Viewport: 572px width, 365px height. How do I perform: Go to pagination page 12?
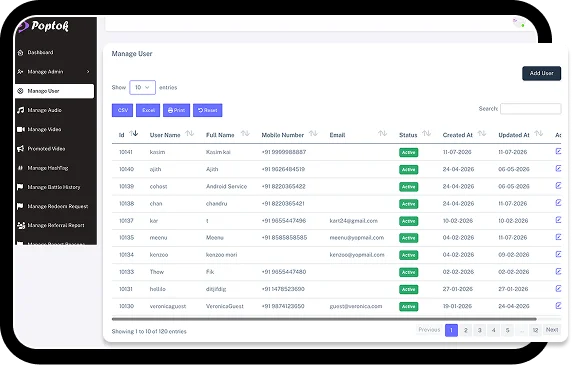[x=535, y=330]
